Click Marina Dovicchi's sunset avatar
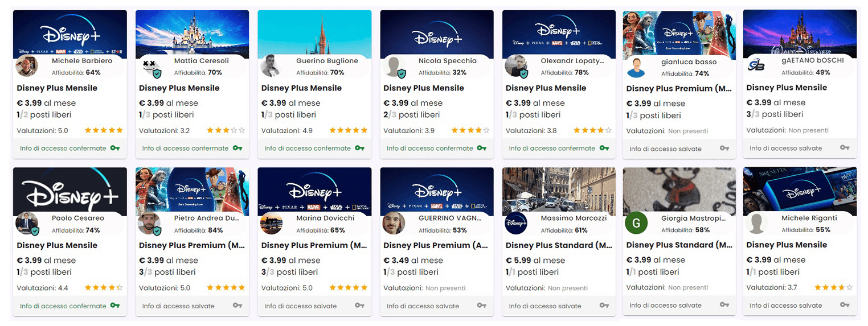The width and height of the screenshot is (868, 326). (x=271, y=224)
